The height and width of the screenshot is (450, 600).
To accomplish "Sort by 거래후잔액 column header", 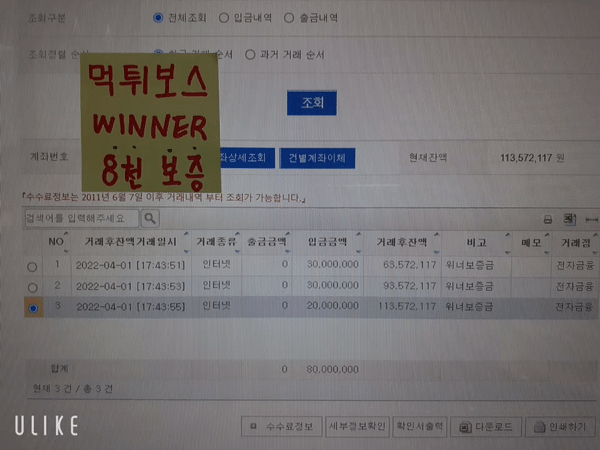I will pos(402,242).
